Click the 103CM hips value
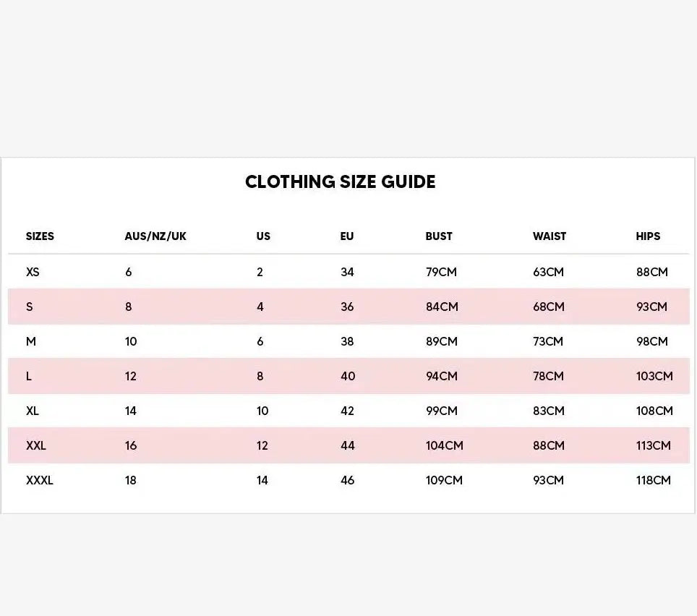 pos(654,377)
